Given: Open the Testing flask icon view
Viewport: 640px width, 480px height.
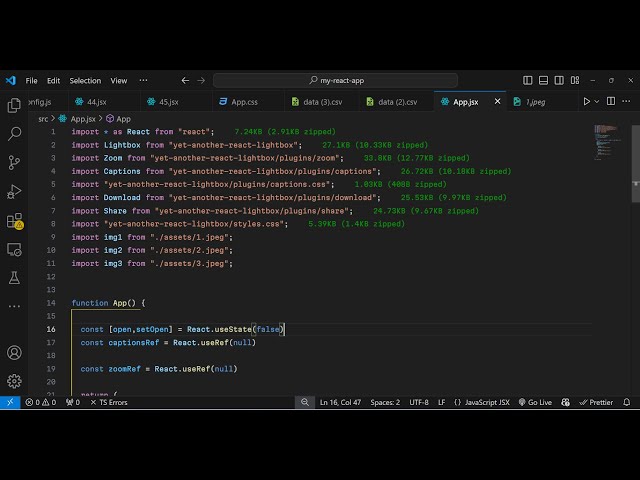Looking at the screenshot, I should coord(14,277).
